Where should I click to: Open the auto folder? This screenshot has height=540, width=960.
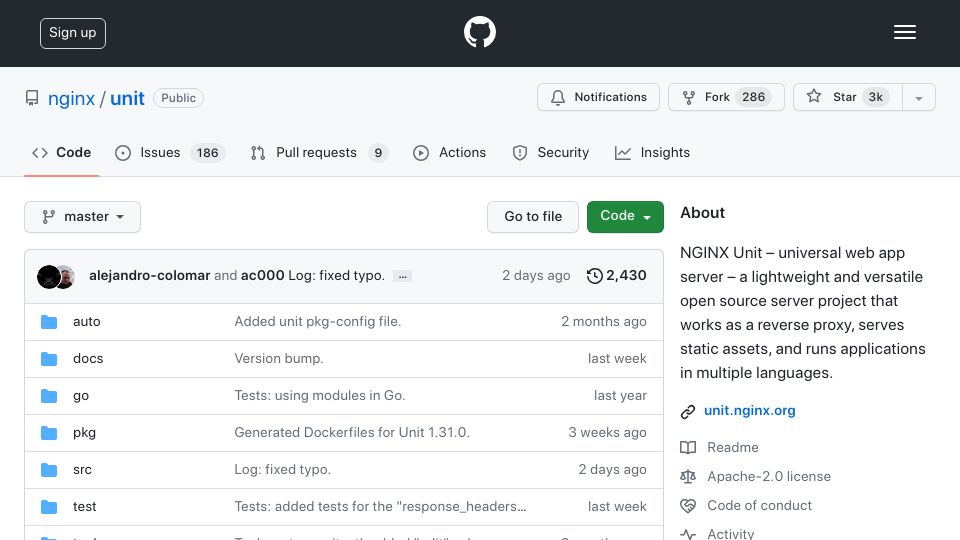pyautogui.click(x=86, y=321)
